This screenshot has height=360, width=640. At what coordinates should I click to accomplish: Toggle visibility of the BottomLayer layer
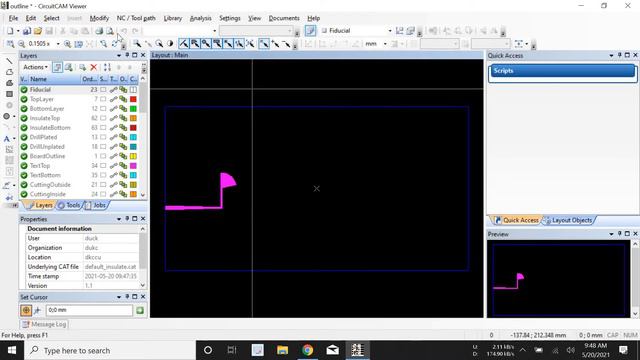tap(24, 109)
